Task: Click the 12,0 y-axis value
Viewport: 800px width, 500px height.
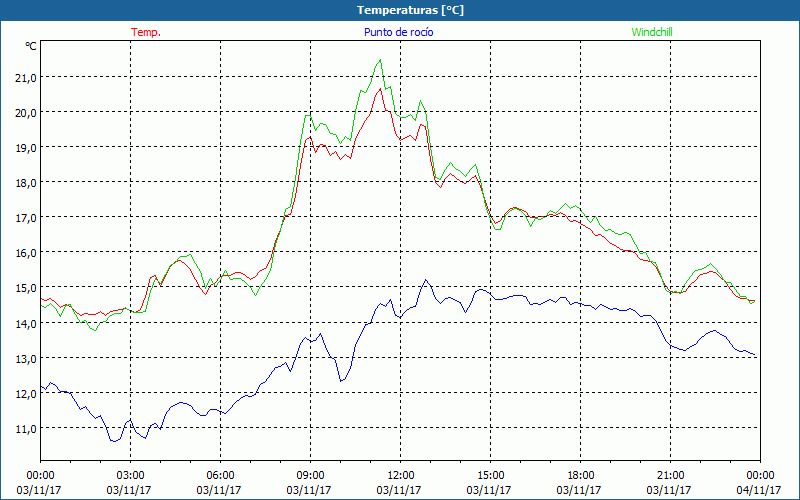Action: point(27,394)
